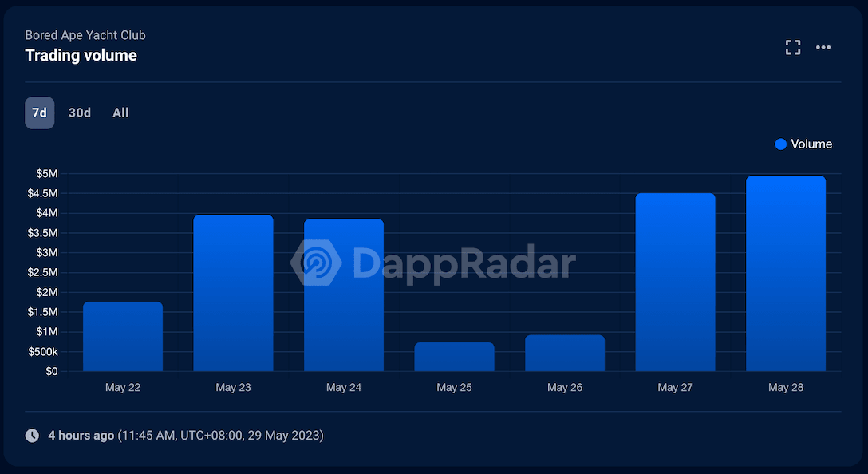
Task: Click the May 23 date label
Action: 233,388
